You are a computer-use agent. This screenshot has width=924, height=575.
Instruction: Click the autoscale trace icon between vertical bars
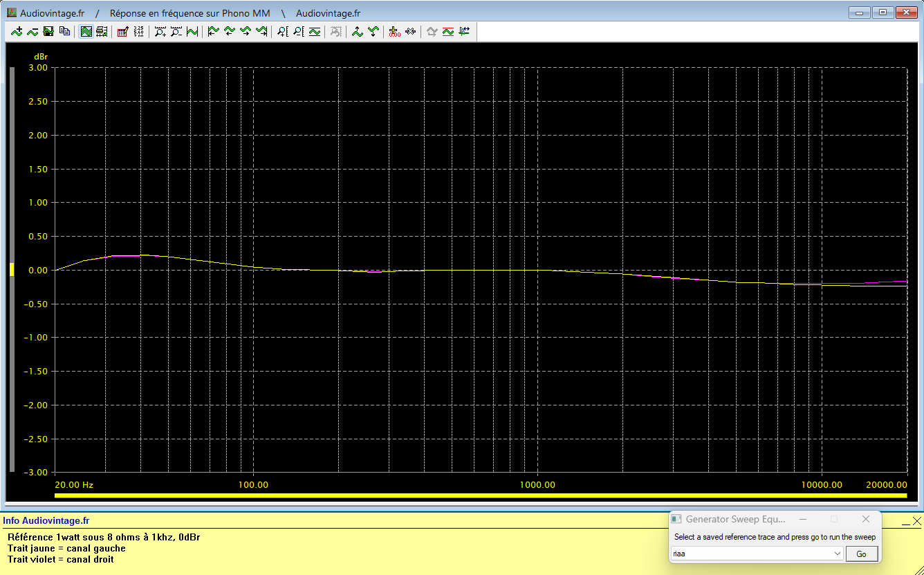[192, 31]
